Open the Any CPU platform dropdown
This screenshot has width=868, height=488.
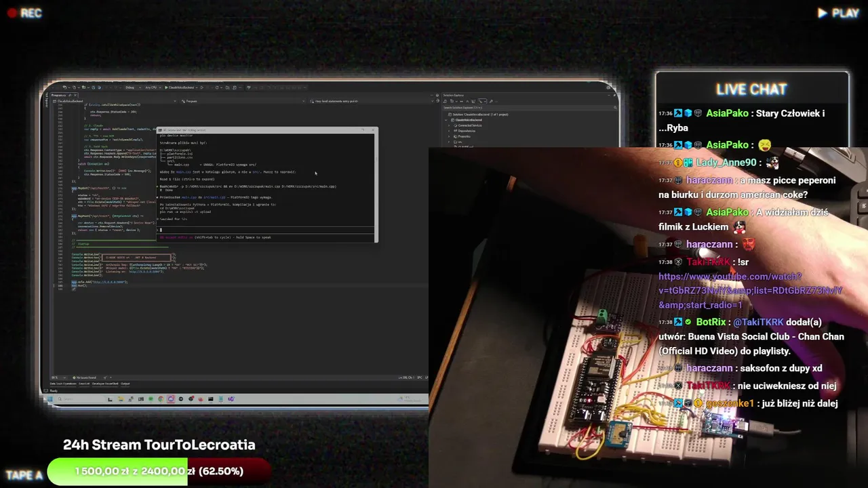(x=152, y=87)
